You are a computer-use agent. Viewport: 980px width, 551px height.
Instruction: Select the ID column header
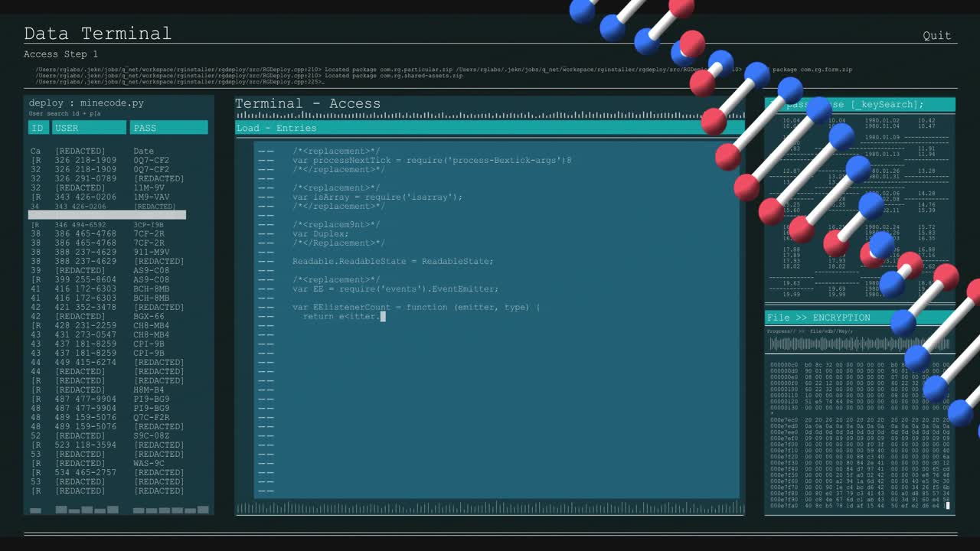pos(38,128)
